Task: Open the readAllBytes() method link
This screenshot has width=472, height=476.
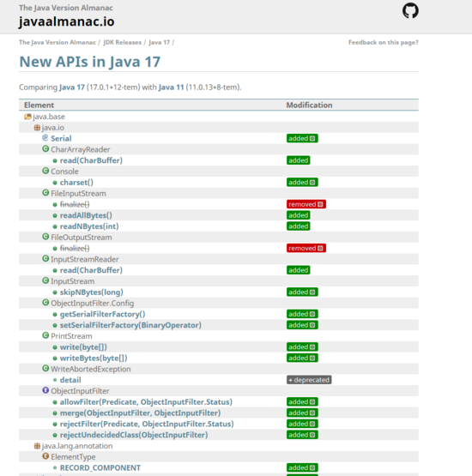Action: click(86, 215)
